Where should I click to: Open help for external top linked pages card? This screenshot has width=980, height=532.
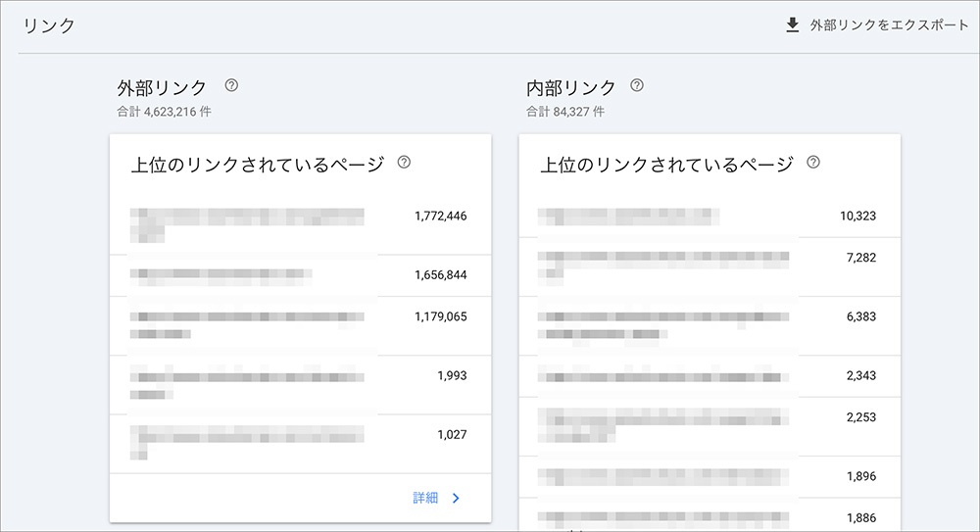click(x=404, y=163)
